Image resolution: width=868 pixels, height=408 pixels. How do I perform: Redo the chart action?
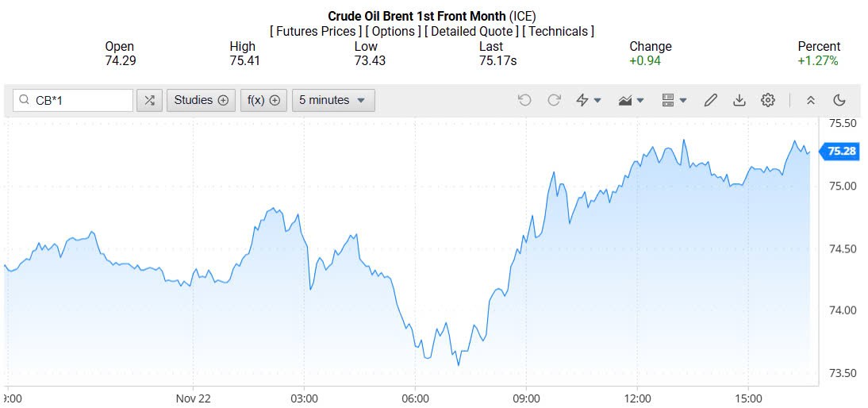point(555,100)
